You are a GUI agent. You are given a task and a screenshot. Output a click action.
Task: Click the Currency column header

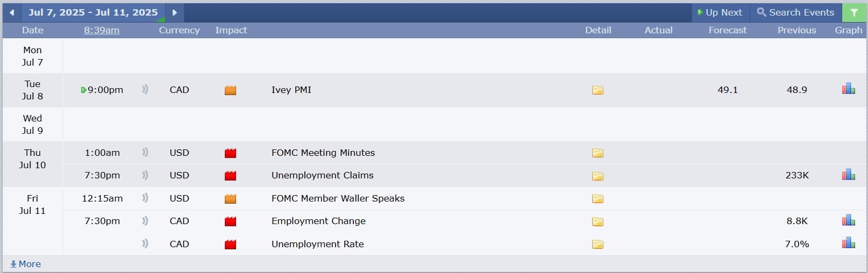pyautogui.click(x=179, y=30)
